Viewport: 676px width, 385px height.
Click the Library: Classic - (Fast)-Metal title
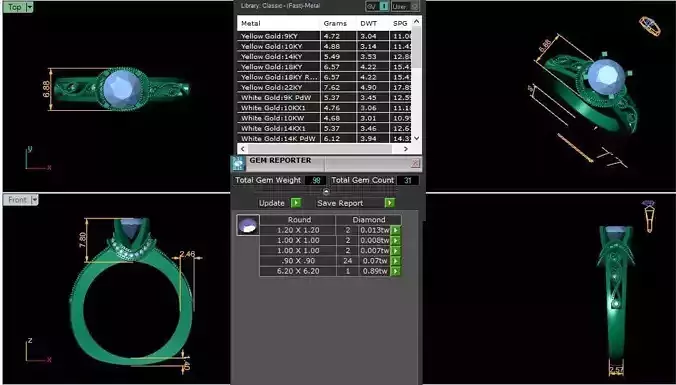[280, 6]
